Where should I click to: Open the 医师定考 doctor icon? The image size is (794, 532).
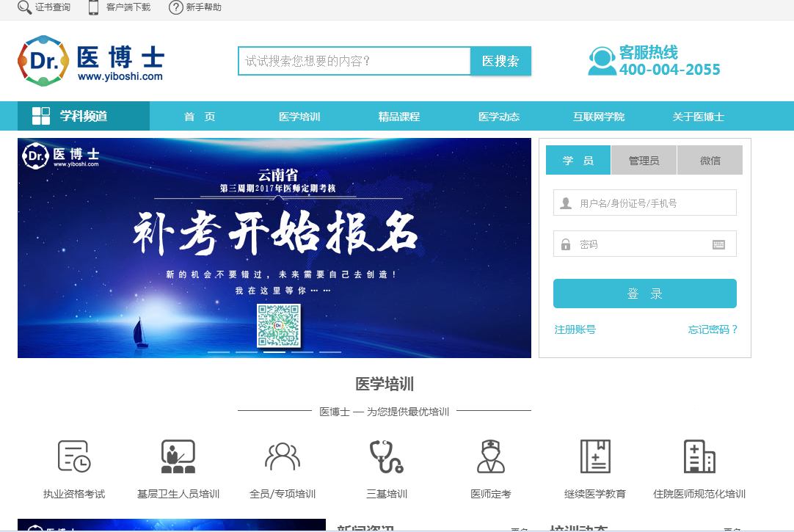tap(491, 456)
